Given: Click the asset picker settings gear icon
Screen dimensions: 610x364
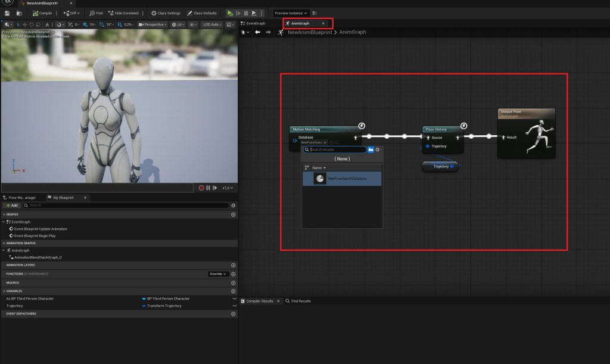Looking at the screenshot, I should (x=377, y=150).
